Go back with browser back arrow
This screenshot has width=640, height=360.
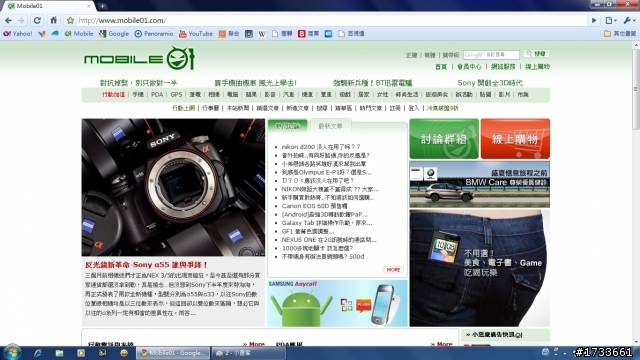(8, 20)
